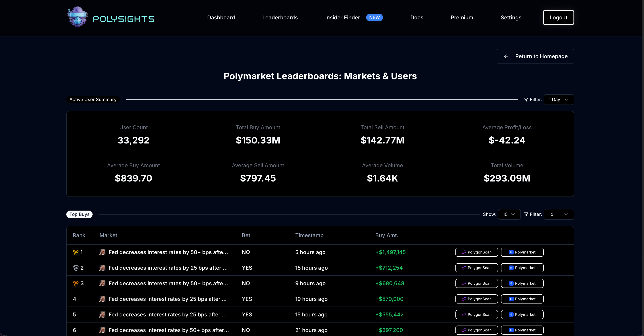
Task: Navigate to the Dashboard menu item
Action: point(221,17)
